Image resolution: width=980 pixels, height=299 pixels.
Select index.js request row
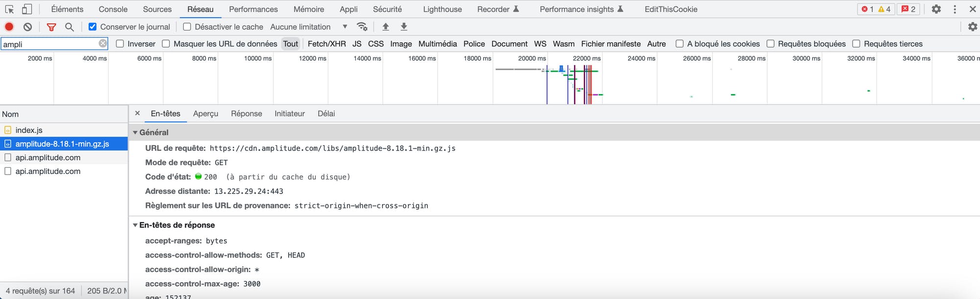pyautogui.click(x=64, y=130)
